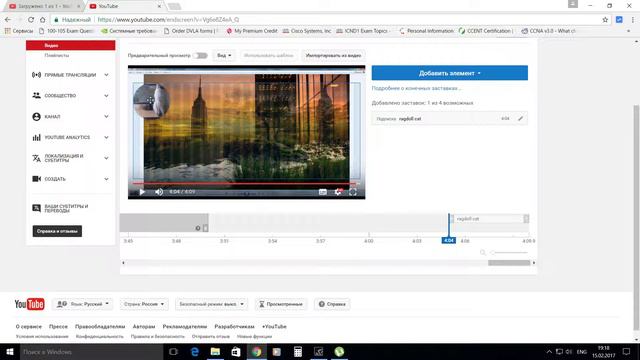640x360 pixels.
Task: Open the language Русский dropdown
Action: click(x=83, y=304)
